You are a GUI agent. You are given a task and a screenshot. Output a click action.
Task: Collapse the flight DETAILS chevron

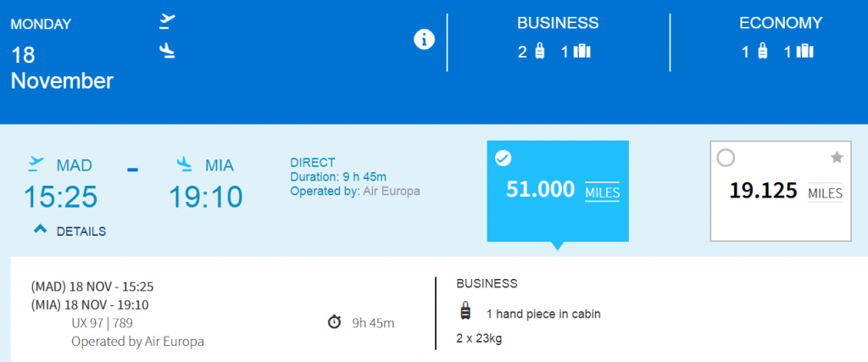[x=41, y=229]
